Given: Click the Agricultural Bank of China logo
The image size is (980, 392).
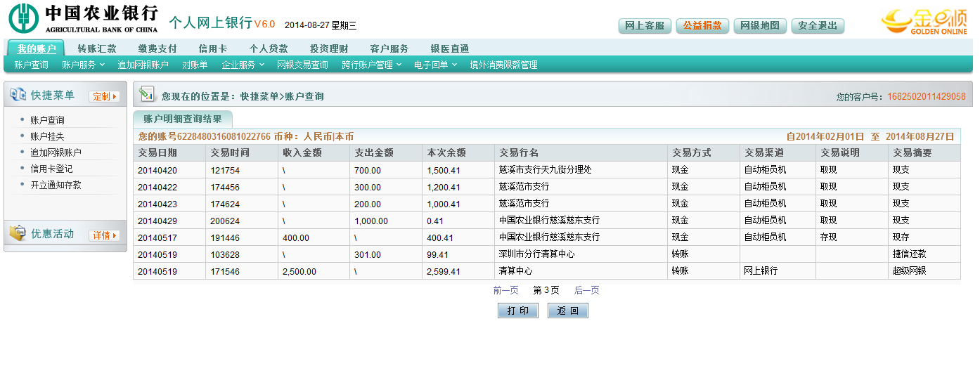Looking at the screenshot, I should pos(83,18).
